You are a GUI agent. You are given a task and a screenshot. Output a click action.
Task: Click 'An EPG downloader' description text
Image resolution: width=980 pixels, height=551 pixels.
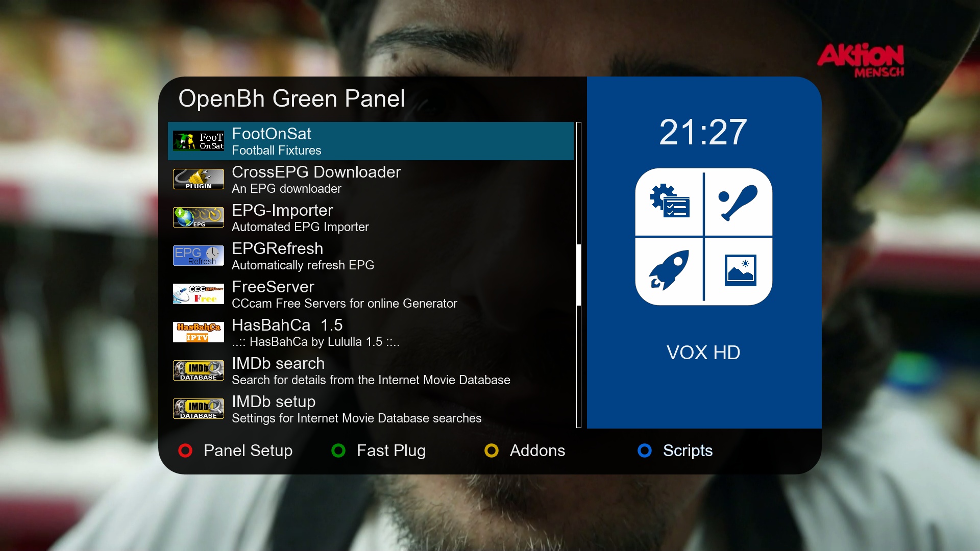coord(286,189)
